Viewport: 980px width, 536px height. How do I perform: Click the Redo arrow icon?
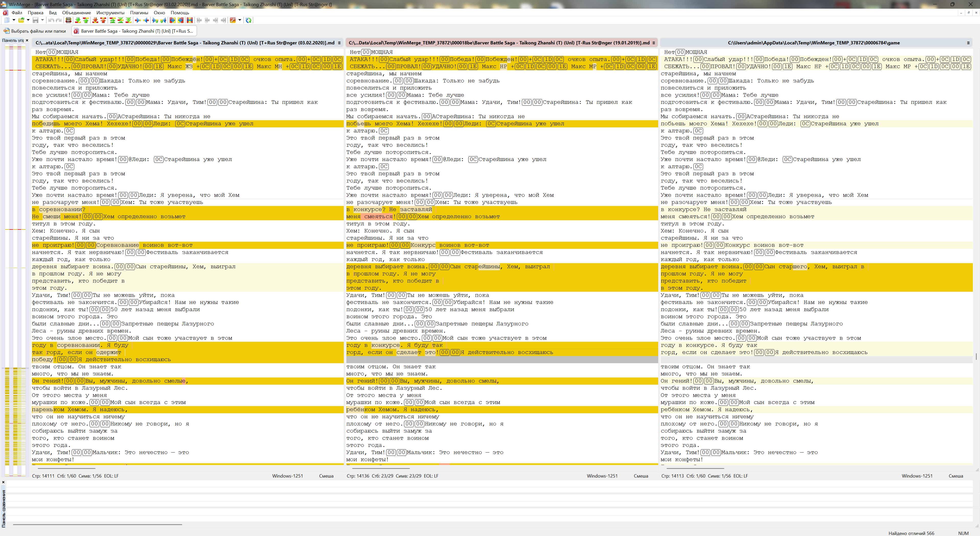tap(59, 20)
